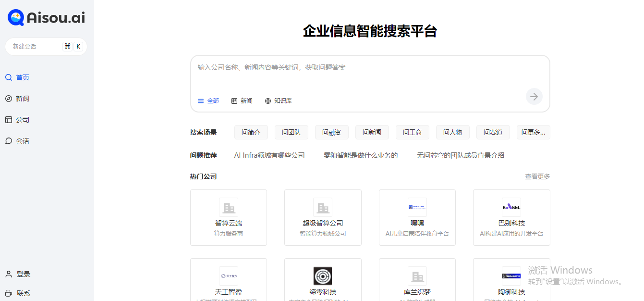644x301 pixels.
Task: Open the 会话 sidebar item
Action: pos(17,141)
